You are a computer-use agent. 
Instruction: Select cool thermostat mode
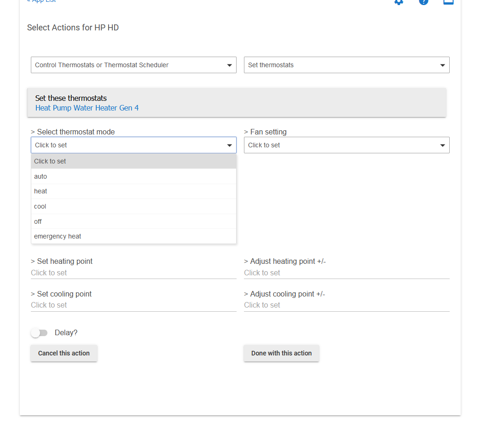click(133, 206)
